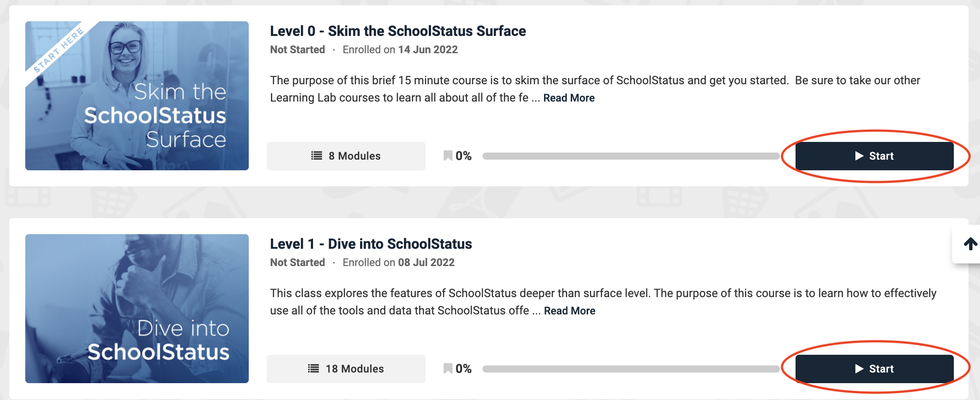Expand the Level 0 description via Read More
The height and width of the screenshot is (400, 980).
click(568, 98)
